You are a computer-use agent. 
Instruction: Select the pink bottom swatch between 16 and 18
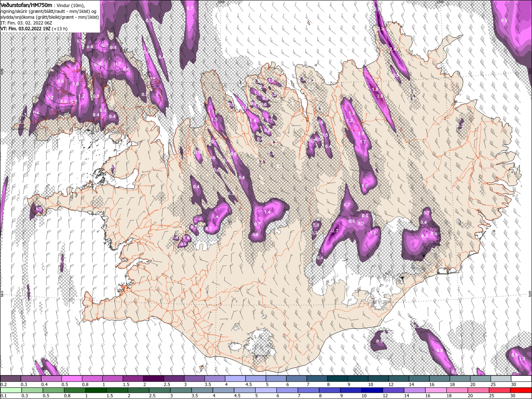tap(435, 390)
